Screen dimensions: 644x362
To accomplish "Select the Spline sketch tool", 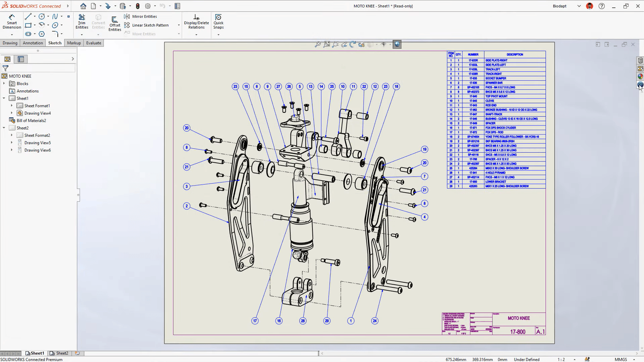I will click(55, 16).
